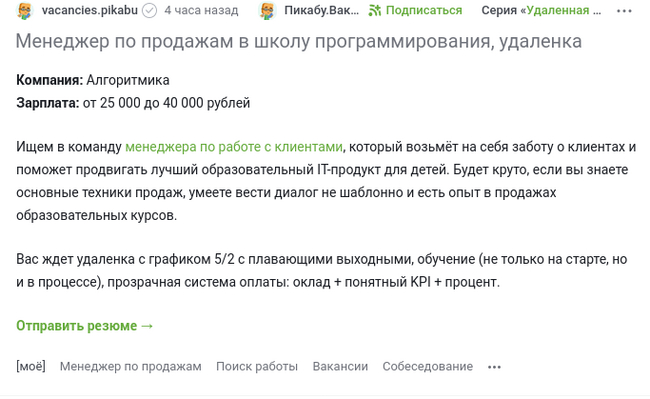
Task: Follow the 'менеджера по работе с клиентами' link
Action: (x=234, y=147)
